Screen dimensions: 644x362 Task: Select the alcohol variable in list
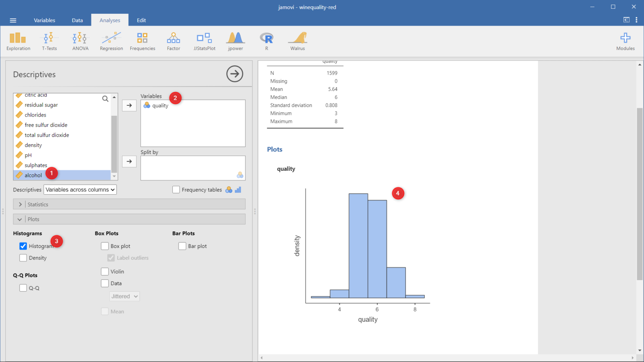(34, 175)
